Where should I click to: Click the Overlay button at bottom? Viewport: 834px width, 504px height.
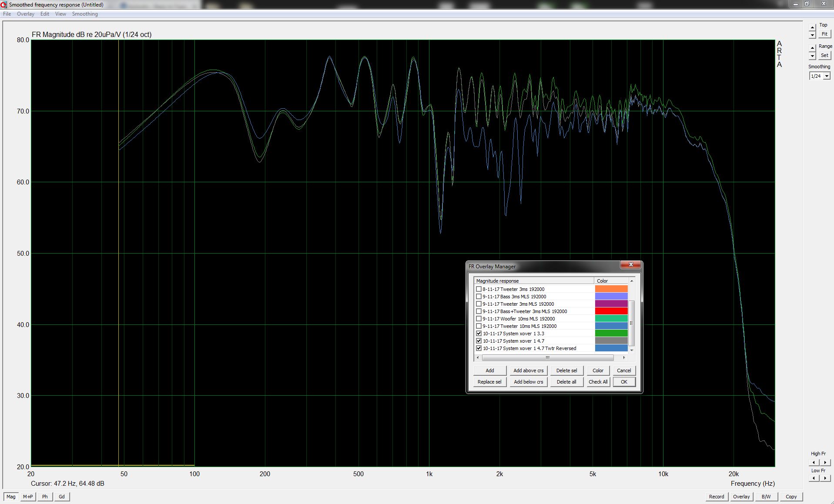click(x=741, y=497)
